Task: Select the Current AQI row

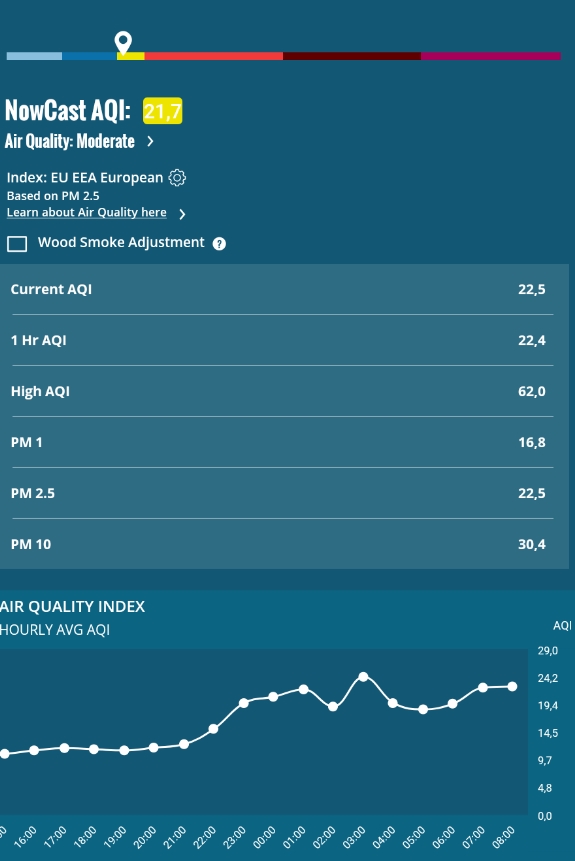Action: [x=282, y=289]
